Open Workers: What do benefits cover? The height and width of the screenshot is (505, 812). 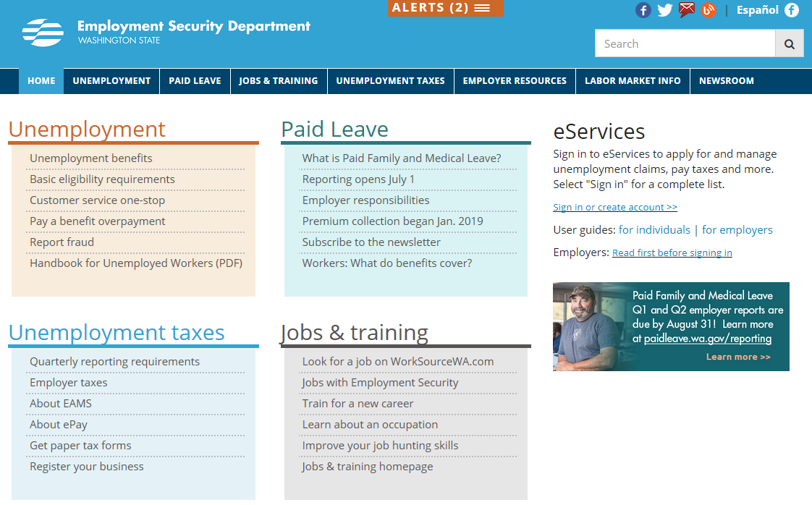click(387, 263)
